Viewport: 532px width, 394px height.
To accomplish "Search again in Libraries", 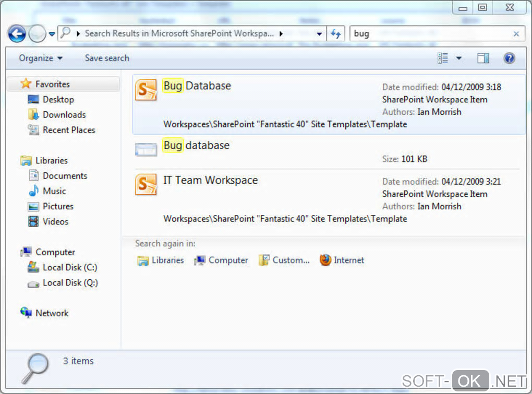I will tap(161, 260).
